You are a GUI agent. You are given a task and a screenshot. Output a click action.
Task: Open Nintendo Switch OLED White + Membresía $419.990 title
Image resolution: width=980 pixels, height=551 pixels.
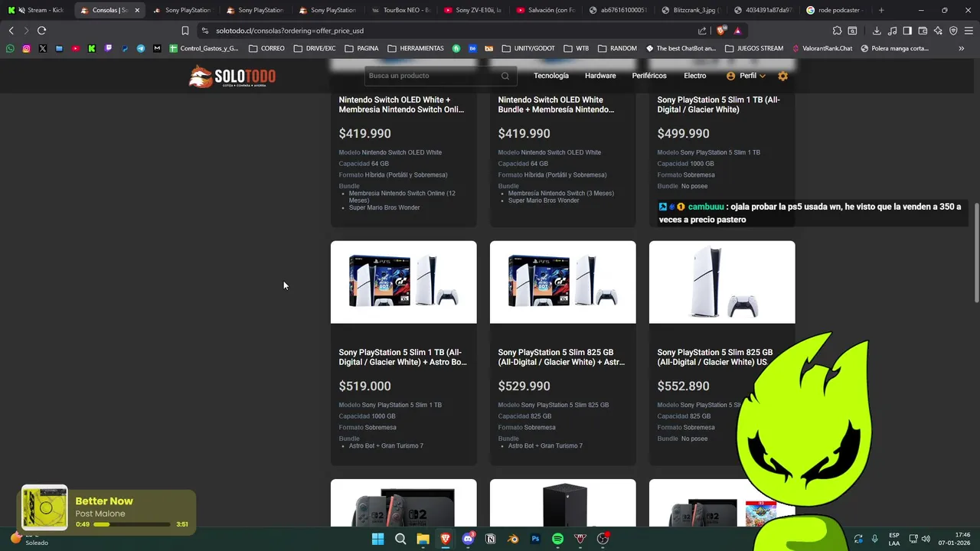point(401,105)
